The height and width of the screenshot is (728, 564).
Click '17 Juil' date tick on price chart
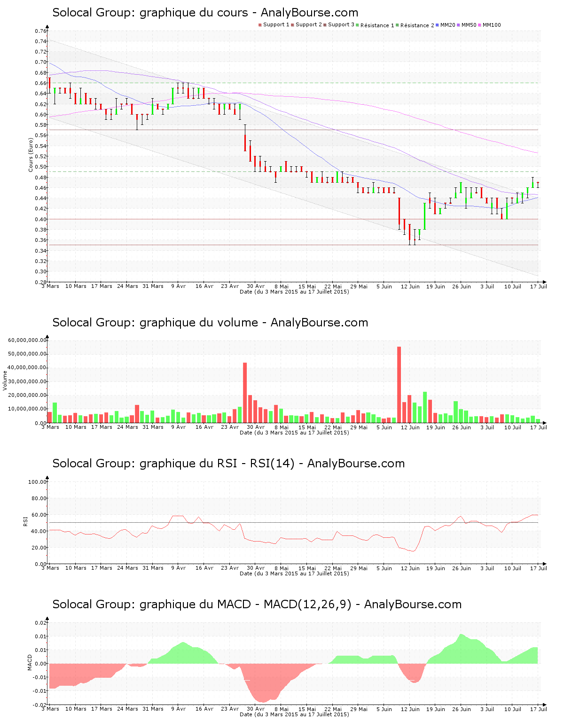pyautogui.click(x=539, y=286)
